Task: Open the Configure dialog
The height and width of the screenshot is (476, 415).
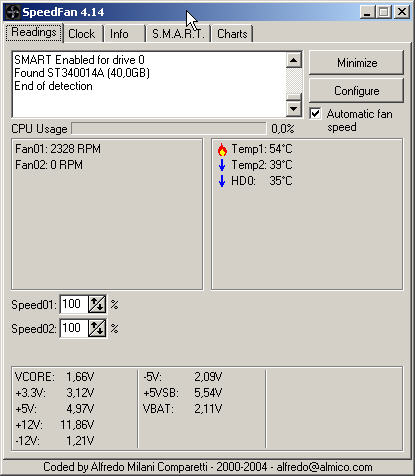Action: point(356,91)
